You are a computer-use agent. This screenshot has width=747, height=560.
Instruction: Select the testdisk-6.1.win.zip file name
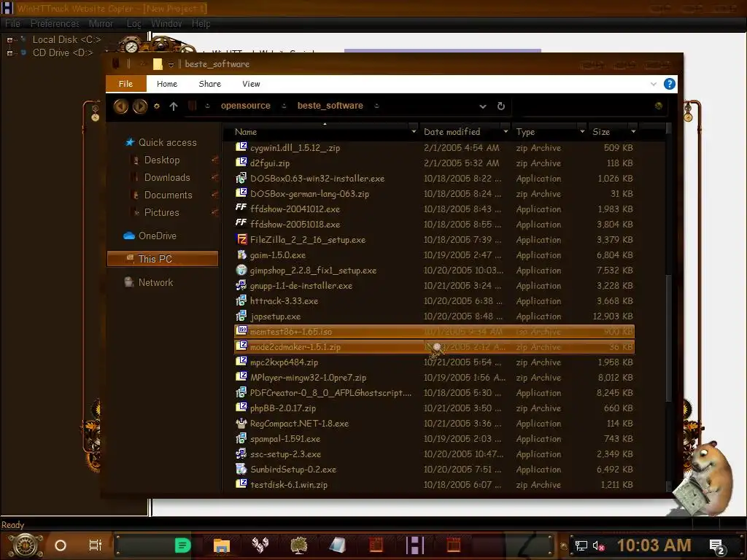coord(289,485)
